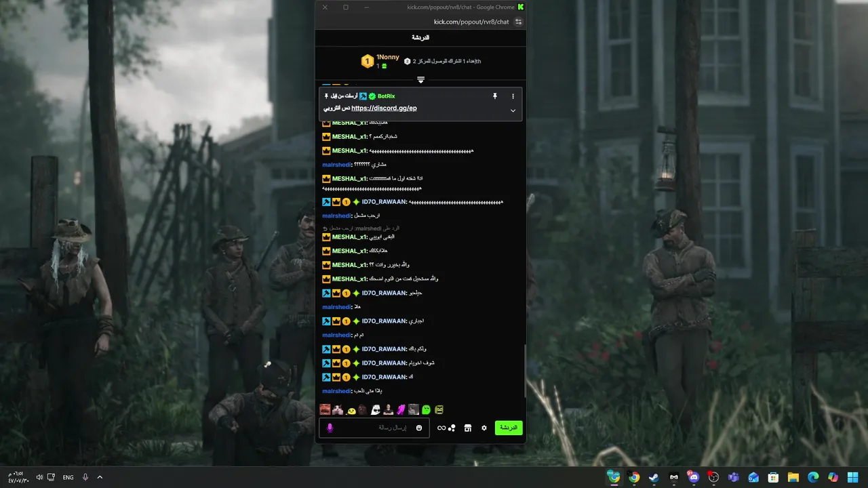Collapse the leaderboard with the striped arrow
Viewport: 868px width, 488px height.
[x=420, y=80]
